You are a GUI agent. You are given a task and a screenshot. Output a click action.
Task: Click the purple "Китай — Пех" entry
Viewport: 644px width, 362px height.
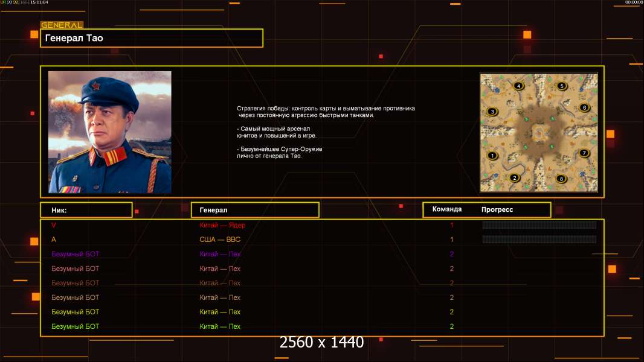[220, 254]
